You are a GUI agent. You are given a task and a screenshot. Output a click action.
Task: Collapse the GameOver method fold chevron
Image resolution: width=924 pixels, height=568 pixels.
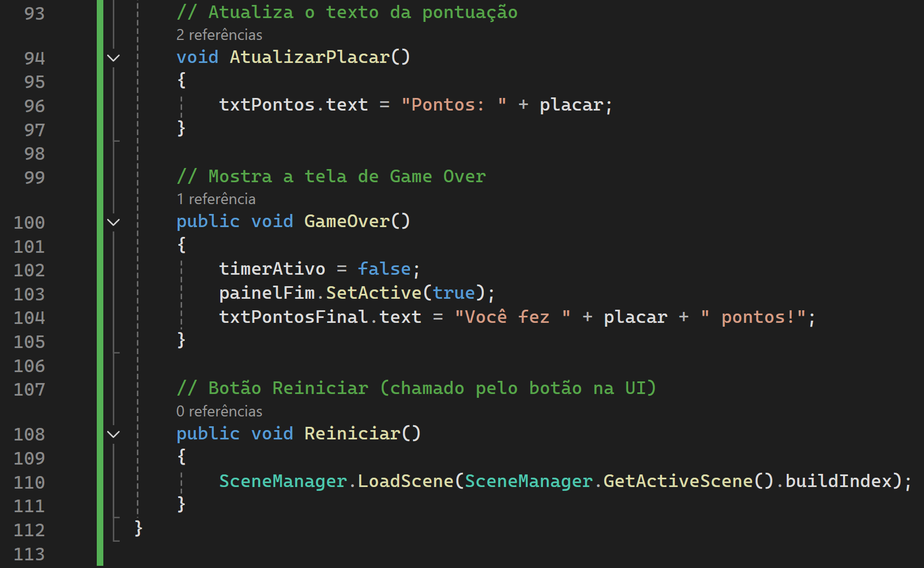[113, 222]
